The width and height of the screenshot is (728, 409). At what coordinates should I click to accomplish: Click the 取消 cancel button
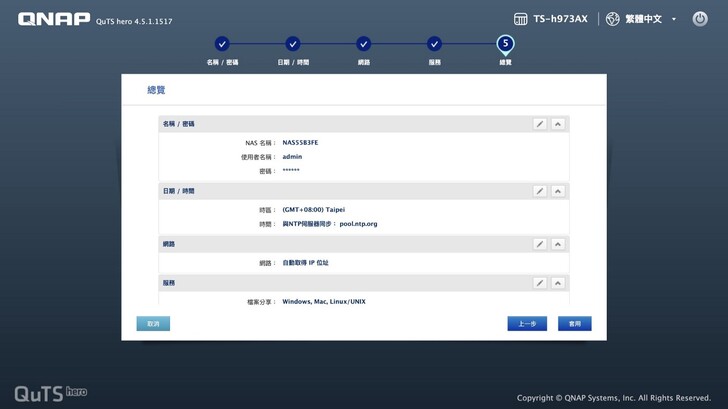(x=153, y=324)
